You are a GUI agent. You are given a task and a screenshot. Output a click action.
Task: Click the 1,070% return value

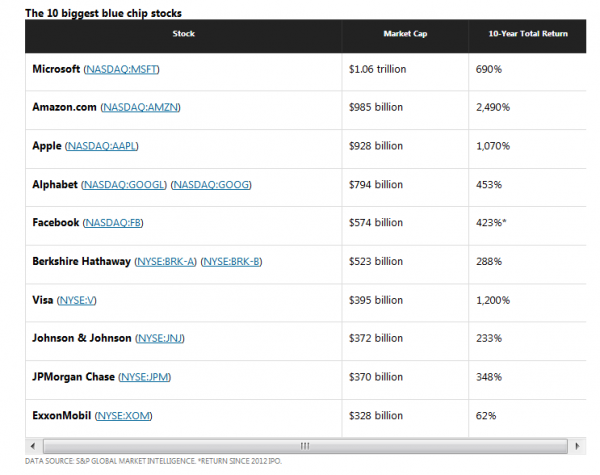(493, 146)
